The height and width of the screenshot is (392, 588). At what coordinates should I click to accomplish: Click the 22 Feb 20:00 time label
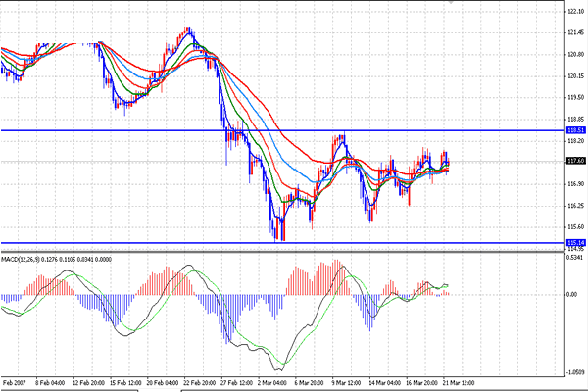coord(197,381)
